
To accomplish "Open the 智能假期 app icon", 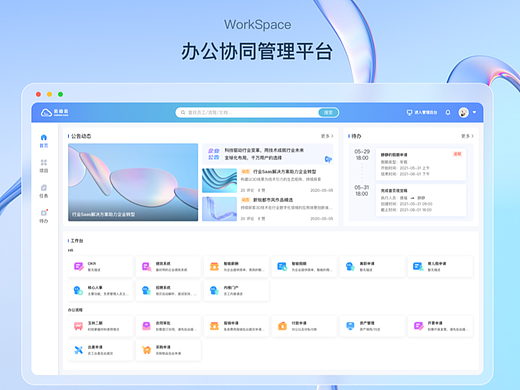I will [282, 266].
